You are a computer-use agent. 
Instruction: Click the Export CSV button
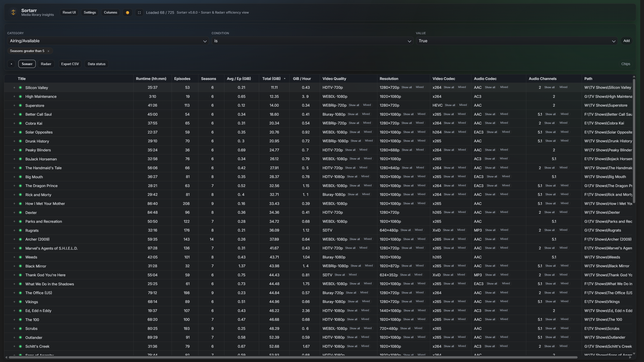[x=70, y=64]
